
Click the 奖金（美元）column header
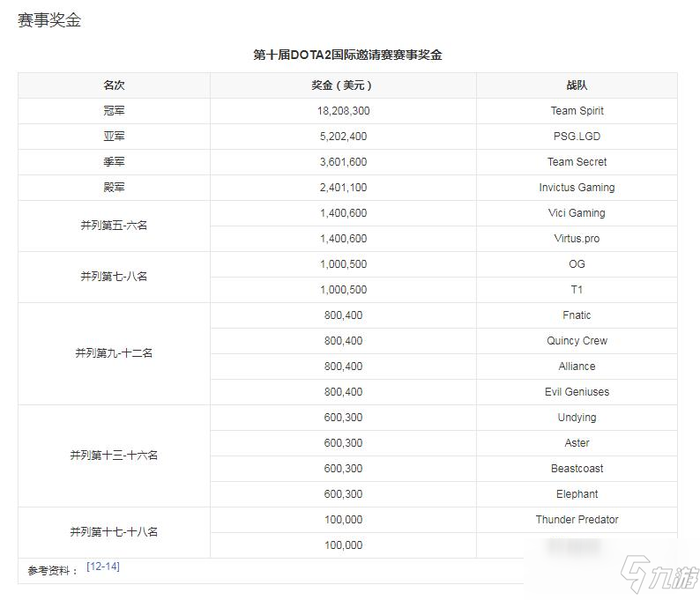click(x=343, y=85)
